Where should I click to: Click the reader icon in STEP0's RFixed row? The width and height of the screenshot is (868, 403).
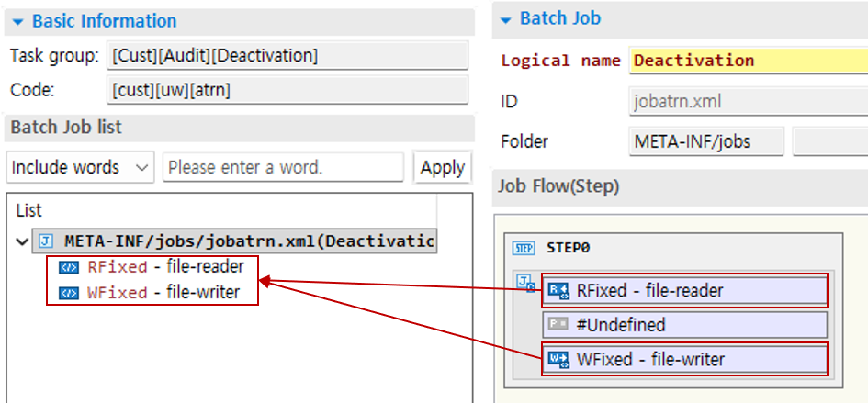[558, 291]
